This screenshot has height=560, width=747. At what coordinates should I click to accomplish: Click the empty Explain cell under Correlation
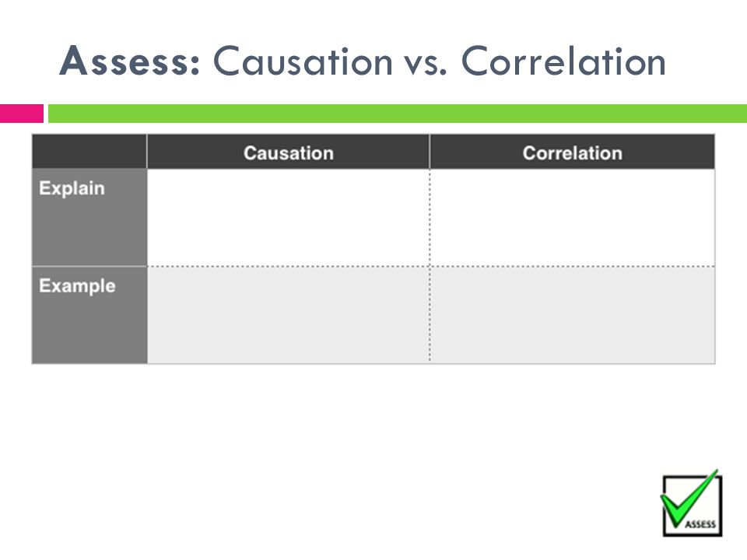click(x=572, y=218)
